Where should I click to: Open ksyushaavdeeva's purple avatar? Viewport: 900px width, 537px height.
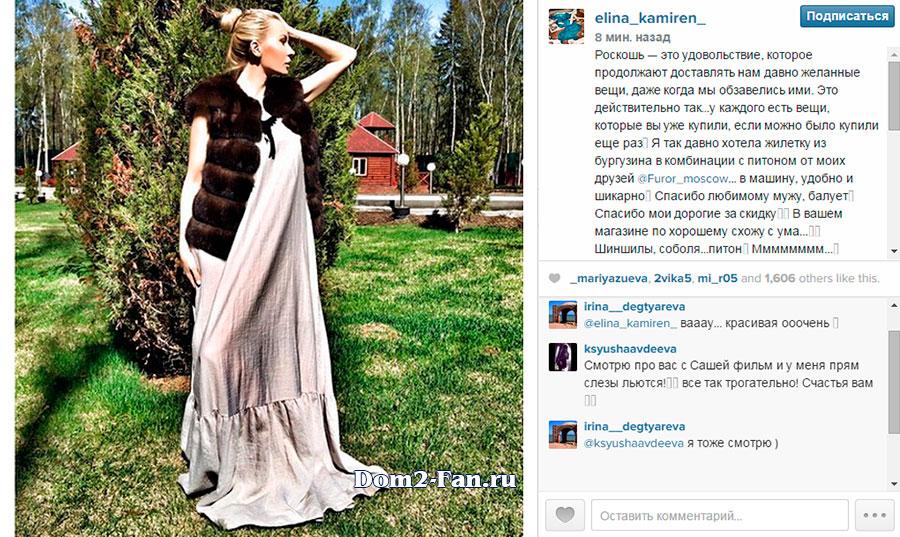pos(562,357)
